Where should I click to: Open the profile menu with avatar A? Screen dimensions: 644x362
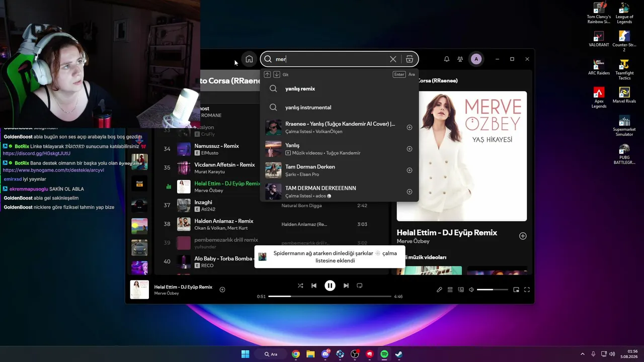click(x=476, y=59)
